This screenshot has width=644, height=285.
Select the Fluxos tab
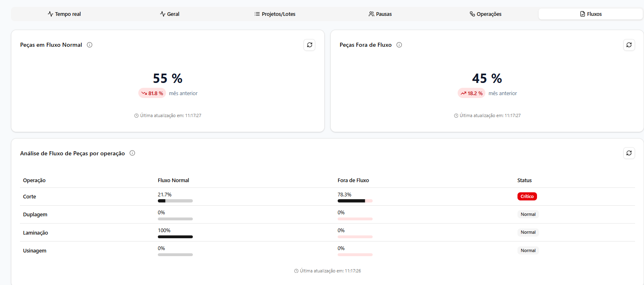(x=590, y=14)
